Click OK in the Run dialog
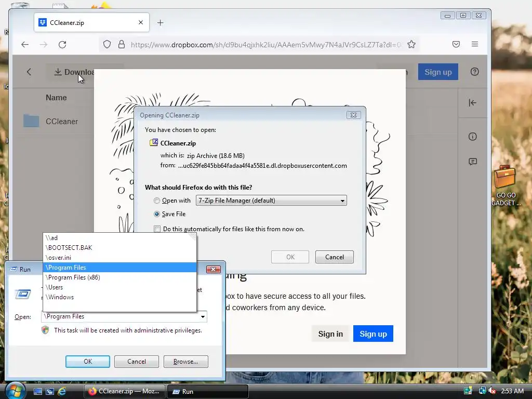Screen dimensions: 532x399 [87, 362]
